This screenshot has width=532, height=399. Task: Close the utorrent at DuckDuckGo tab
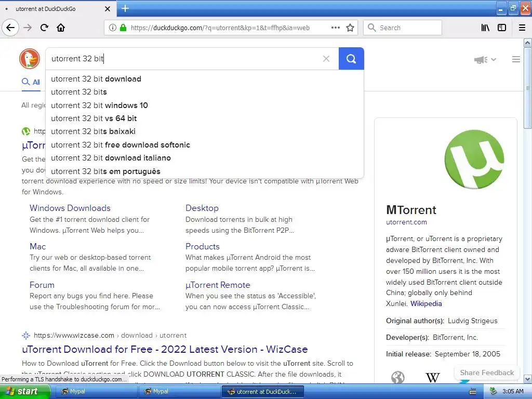[107, 9]
